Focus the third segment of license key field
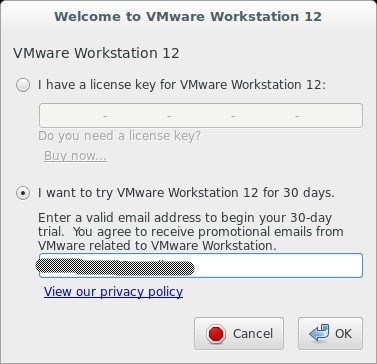Viewport: 377px width, 364px height. [x=201, y=116]
